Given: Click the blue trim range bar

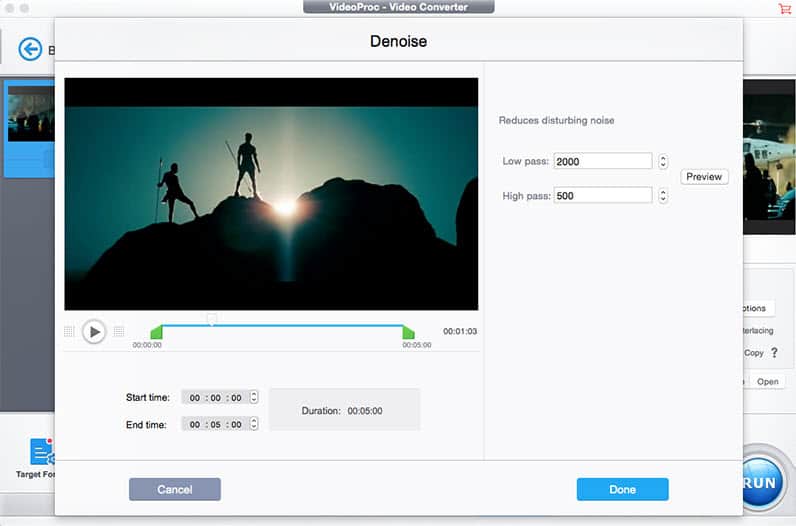Looking at the screenshot, I should click(282, 325).
